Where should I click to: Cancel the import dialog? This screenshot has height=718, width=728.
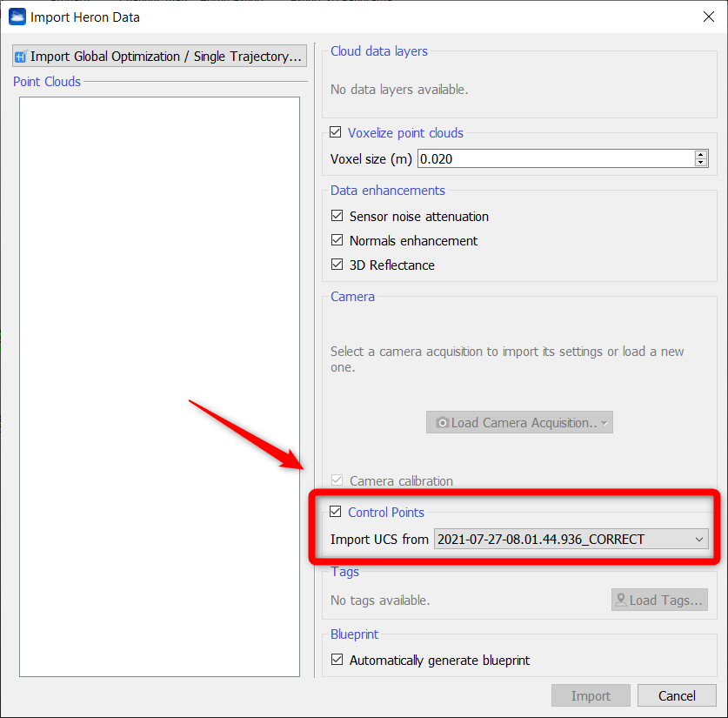click(676, 695)
